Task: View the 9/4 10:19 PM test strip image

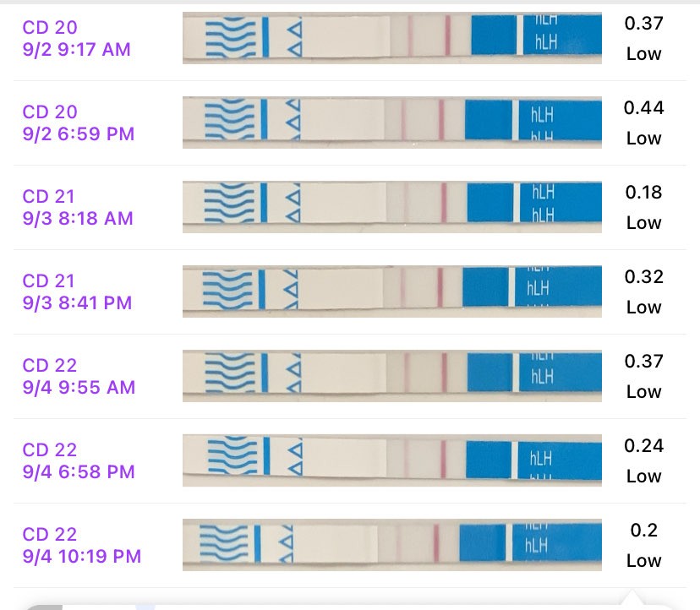Action: click(391, 545)
